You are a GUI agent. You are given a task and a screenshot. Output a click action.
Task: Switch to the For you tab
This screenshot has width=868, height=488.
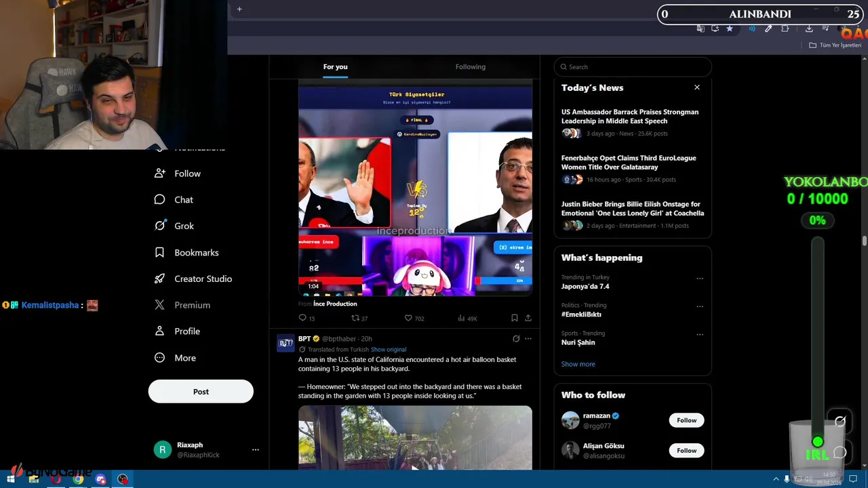coord(335,66)
